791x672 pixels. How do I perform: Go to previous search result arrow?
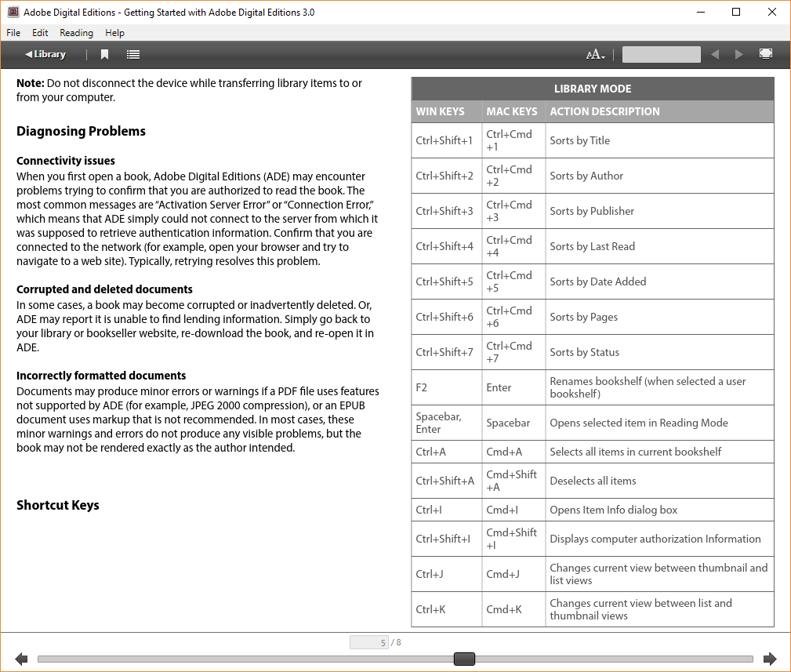click(715, 54)
